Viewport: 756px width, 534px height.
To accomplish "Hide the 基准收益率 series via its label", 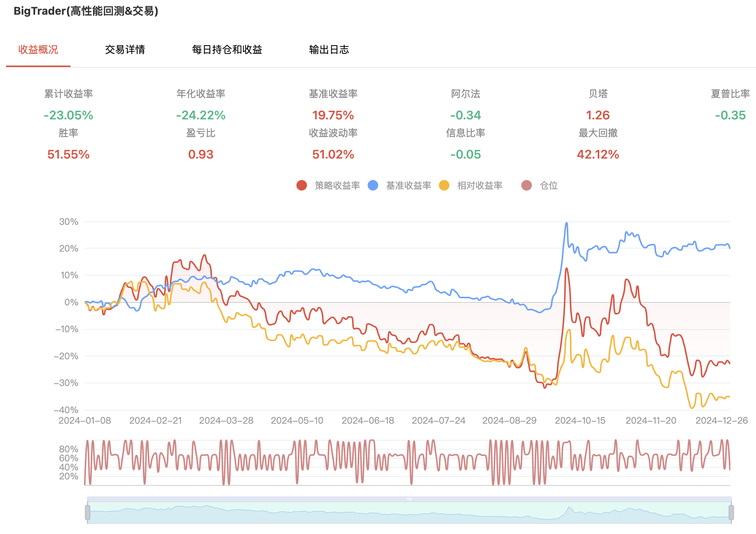I will (x=409, y=185).
